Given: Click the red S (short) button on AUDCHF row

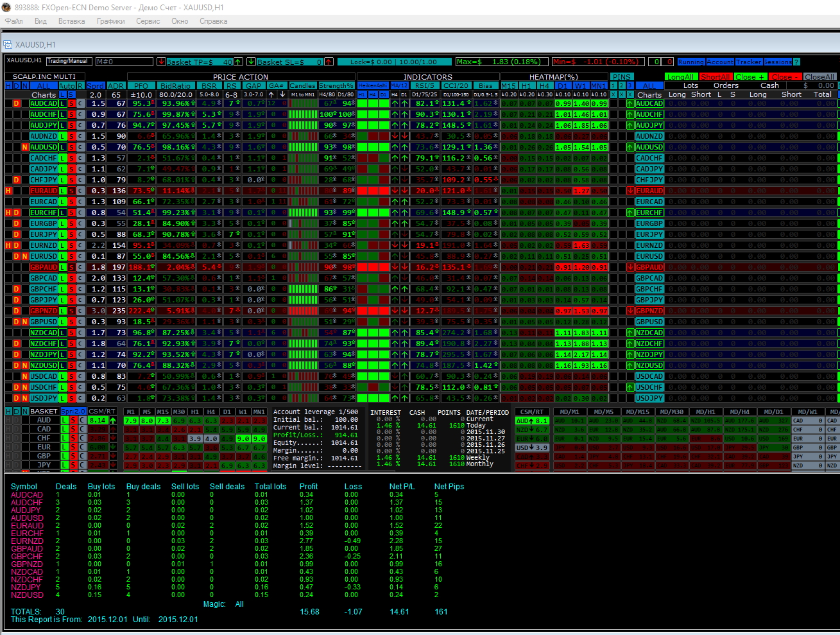Looking at the screenshot, I should (x=72, y=114).
